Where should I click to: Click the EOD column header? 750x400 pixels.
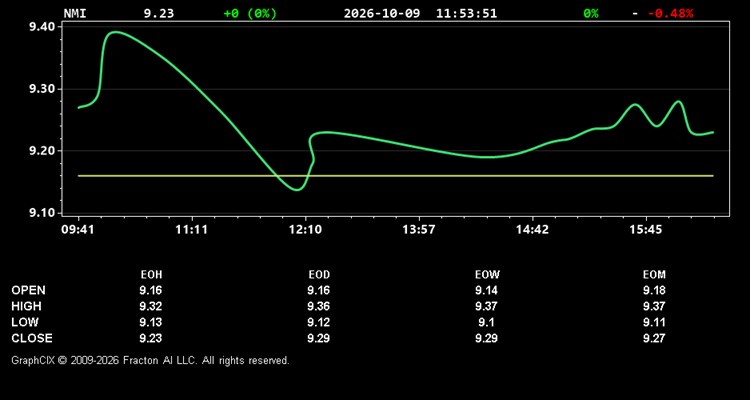tap(319, 275)
